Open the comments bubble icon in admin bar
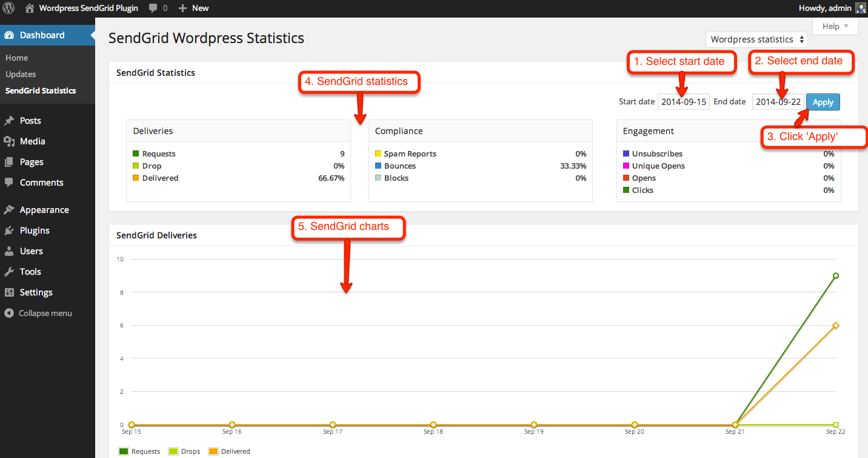Image resolution: width=868 pixels, height=458 pixels. pyautogui.click(x=153, y=8)
